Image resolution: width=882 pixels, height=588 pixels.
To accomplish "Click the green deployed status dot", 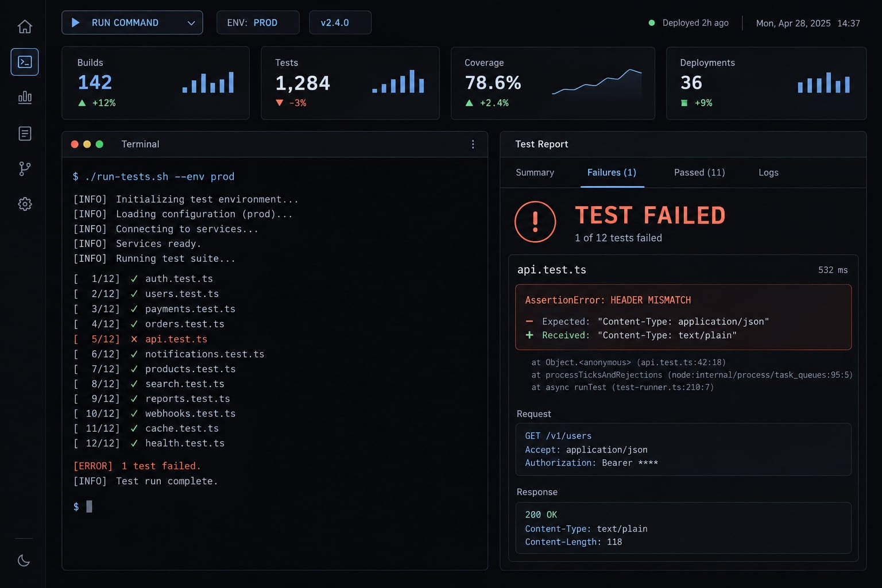I will click(652, 23).
